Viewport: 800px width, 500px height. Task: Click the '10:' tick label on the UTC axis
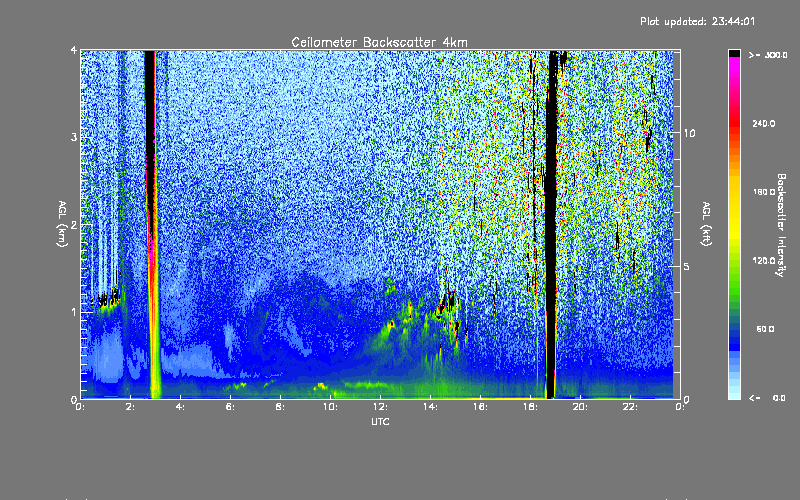click(x=330, y=407)
